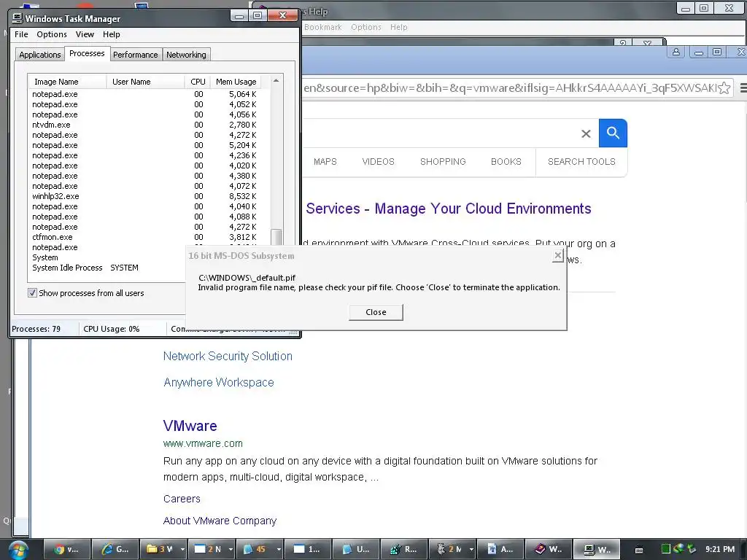747x560 pixels.
Task: Open the Careers link
Action: point(182,499)
